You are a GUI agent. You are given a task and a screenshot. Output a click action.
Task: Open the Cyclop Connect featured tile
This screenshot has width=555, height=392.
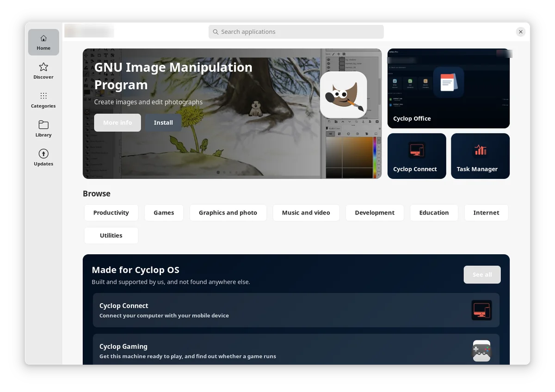tap(417, 156)
